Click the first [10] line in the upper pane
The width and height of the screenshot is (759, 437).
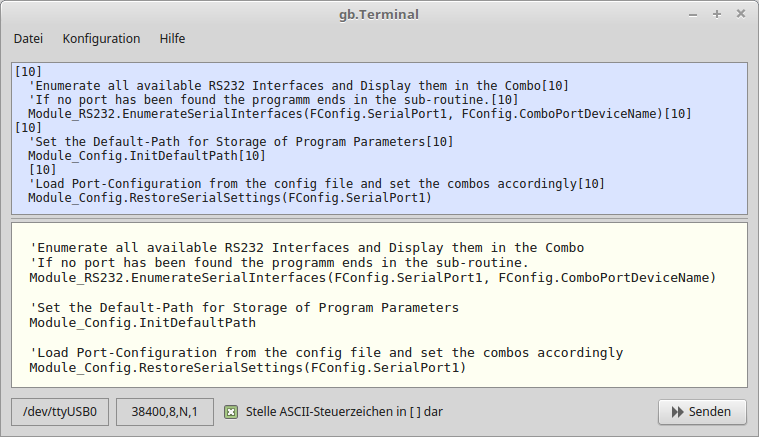(29, 72)
